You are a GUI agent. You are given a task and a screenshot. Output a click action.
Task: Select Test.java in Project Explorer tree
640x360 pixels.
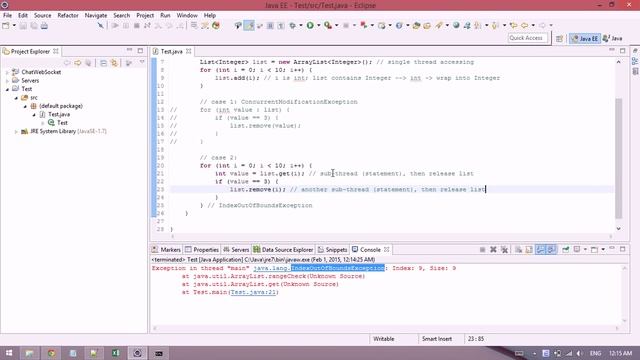(59, 114)
